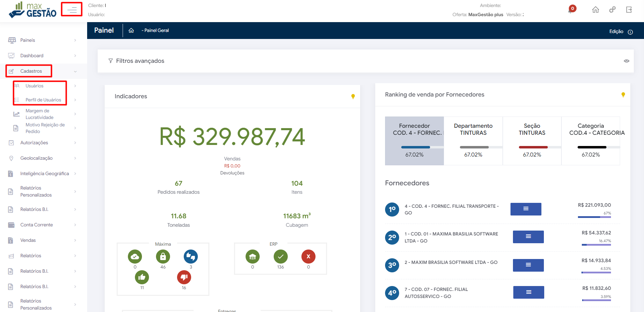Click the red ERP X status icon
This screenshot has height=312, width=644.
(x=308, y=257)
